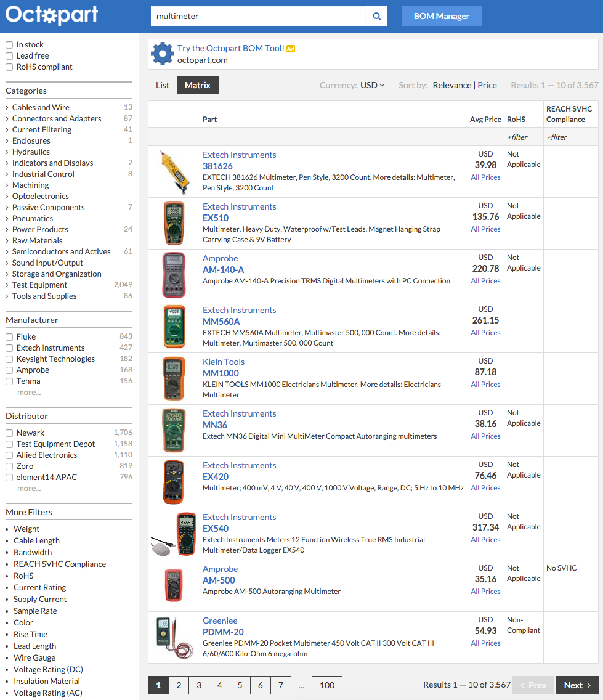The height and width of the screenshot is (700, 603).
Task: Open the Greenlee PDMM-20 product image
Action: (175, 638)
